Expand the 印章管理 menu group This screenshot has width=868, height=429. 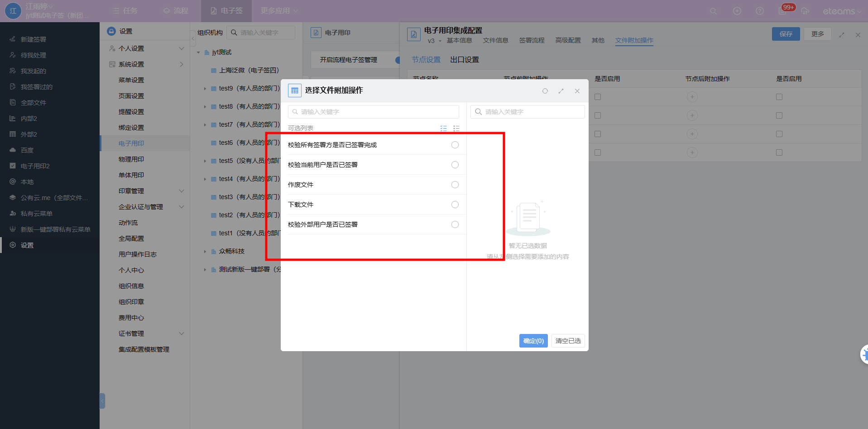click(181, 191)
